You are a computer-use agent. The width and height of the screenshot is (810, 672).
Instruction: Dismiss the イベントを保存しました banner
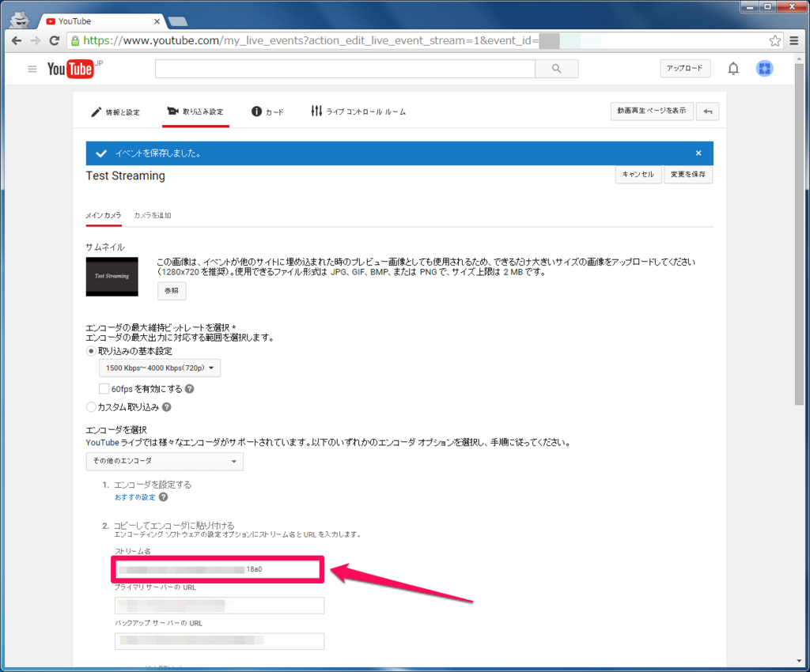pos(698,153)
